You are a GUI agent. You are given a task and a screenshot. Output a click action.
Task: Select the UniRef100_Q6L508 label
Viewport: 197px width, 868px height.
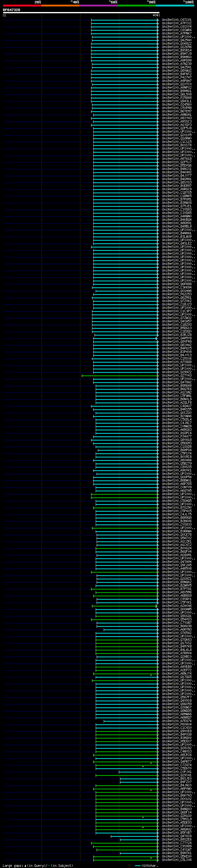177,94
